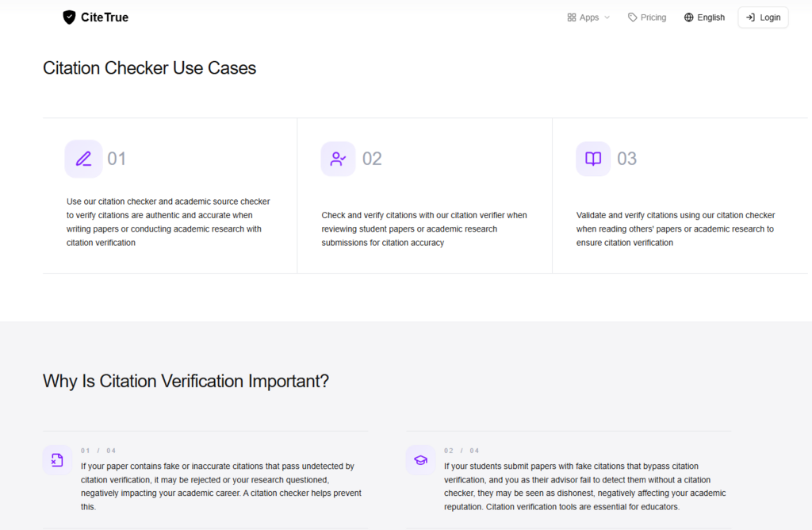The image size is (812, 530).
Task: Click the '01 / 04' counter label
Action: point(98,451)
